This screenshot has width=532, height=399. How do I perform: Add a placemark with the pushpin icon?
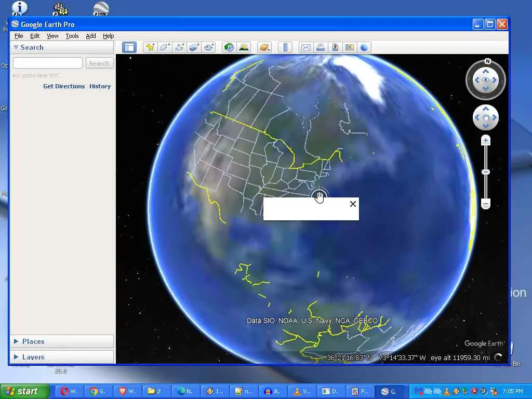click(150, 47)
